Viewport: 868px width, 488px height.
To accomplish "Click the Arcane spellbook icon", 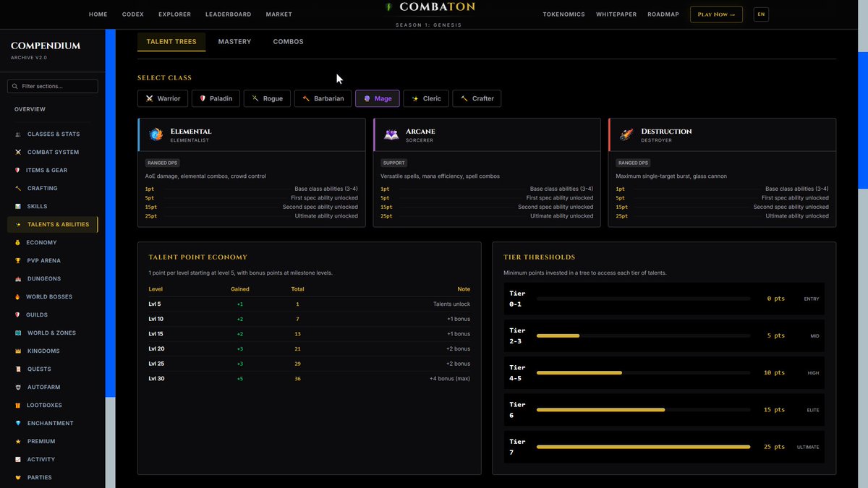I will click(391, 134).
